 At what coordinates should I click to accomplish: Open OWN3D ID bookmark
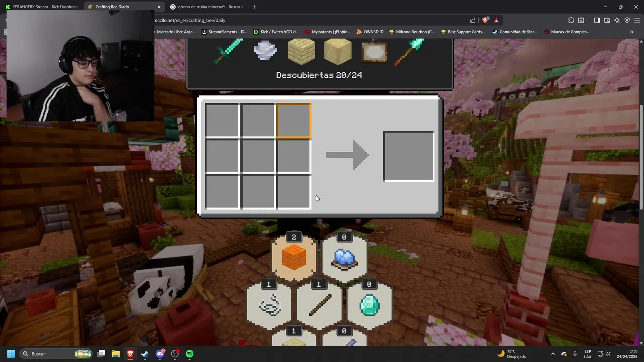click(x=370, y=32)
